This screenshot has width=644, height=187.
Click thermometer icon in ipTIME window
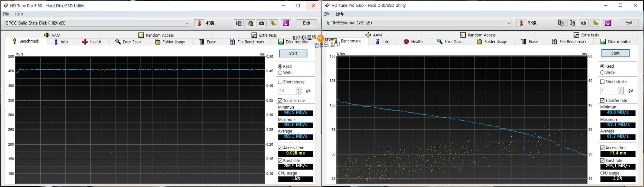[x=521, y=23]
